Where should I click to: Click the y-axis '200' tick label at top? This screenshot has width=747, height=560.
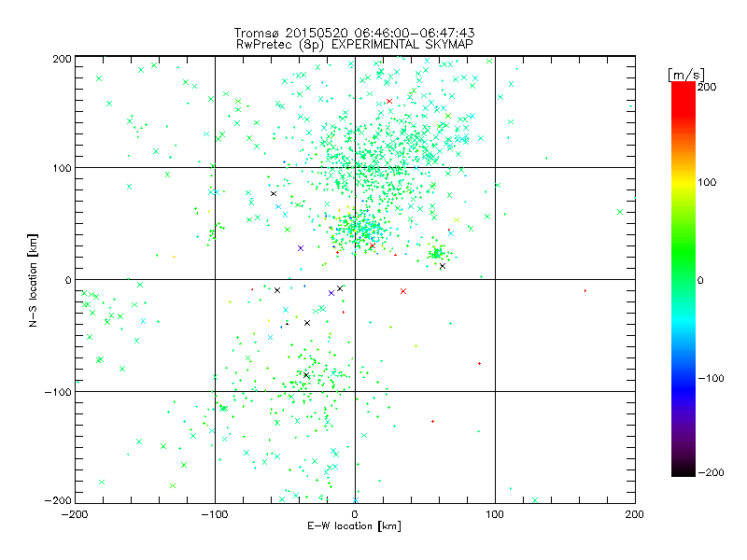coord(62,59)
